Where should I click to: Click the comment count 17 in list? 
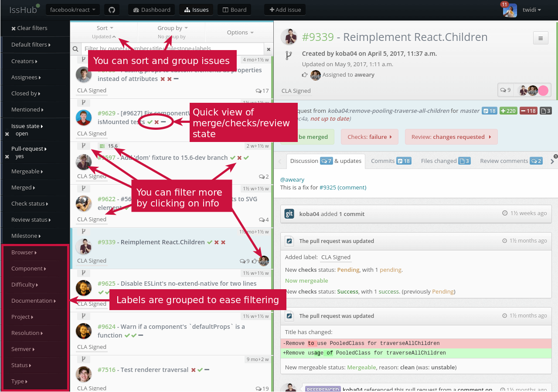pyautogui.click(x=262, y=91)
